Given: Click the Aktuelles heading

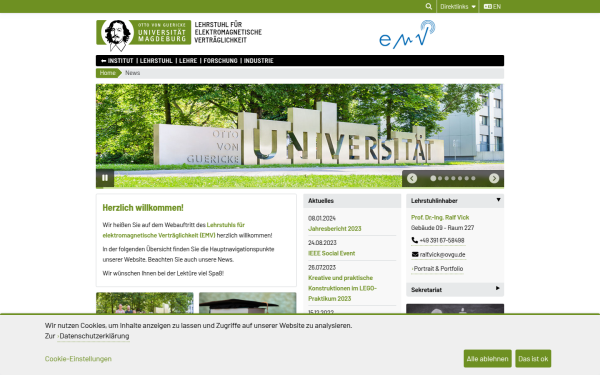Looking at the screenshot, I should point(321,201).
